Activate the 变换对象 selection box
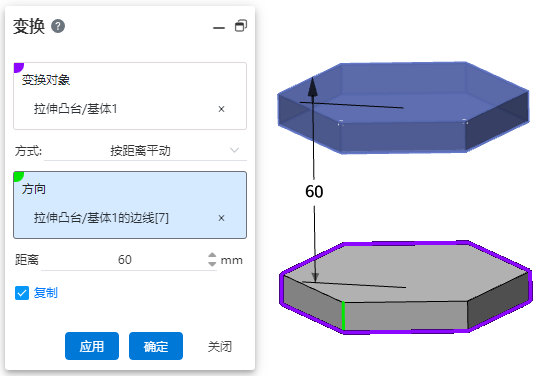 coord(130,96)
